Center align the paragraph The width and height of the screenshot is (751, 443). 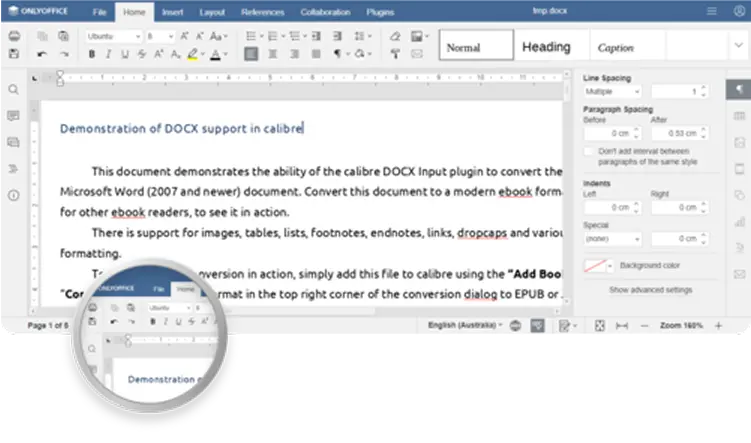(273, 54)
